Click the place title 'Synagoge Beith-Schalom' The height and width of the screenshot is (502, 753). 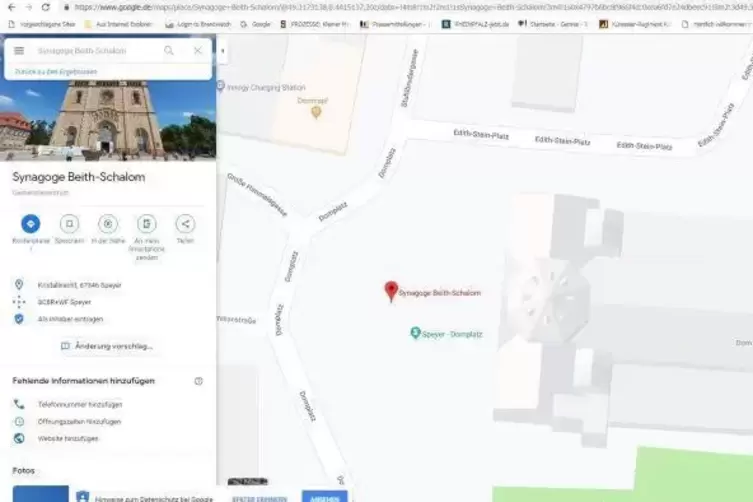79,177
